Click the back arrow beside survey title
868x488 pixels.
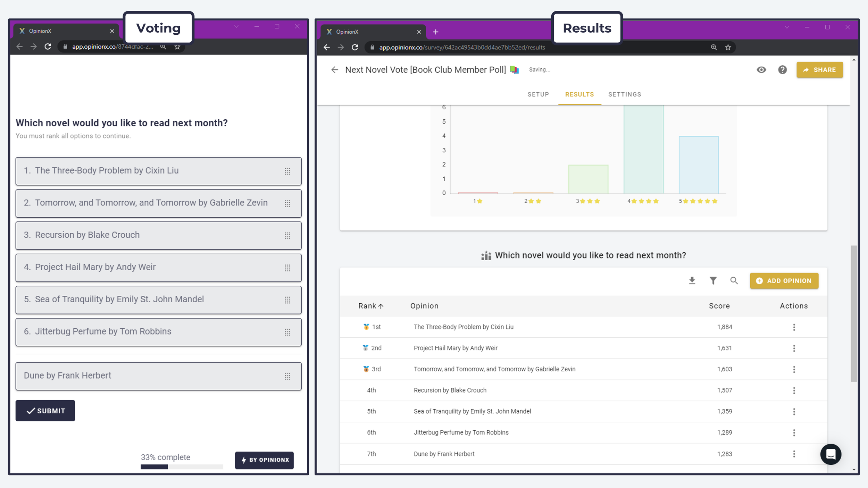[334, 70]
